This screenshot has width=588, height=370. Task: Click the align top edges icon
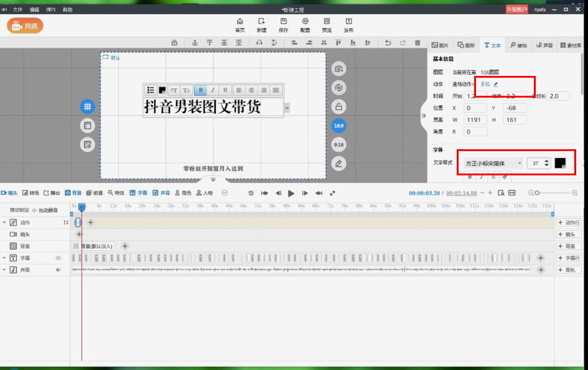pos(338,43)
